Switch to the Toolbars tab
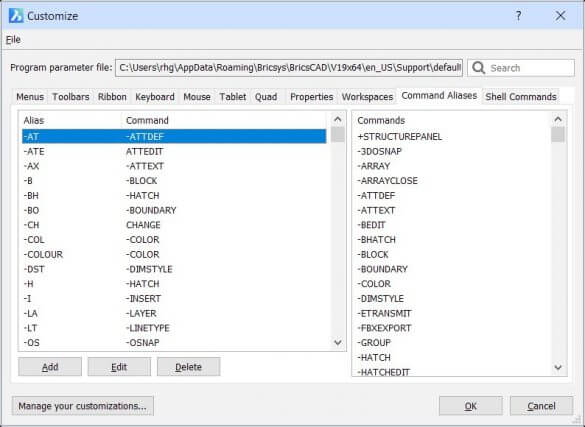 tap(71, 97)
